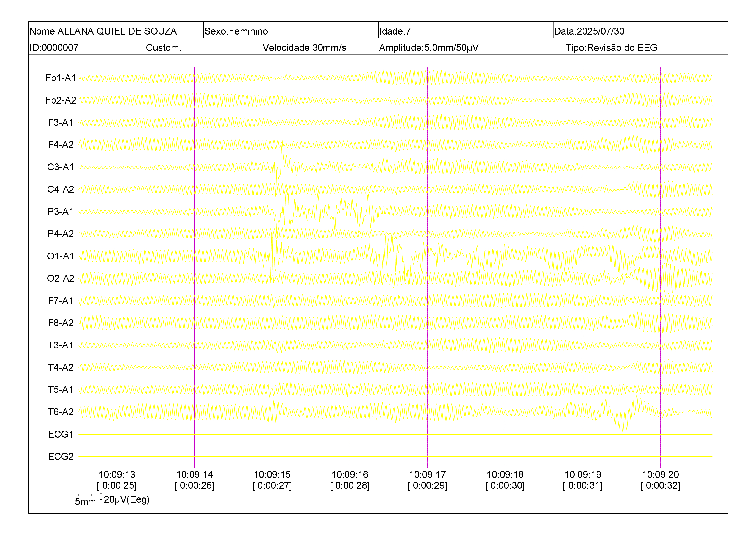756x535 pixels.
Task: Click the 10:09:20 time label
Action: (x=661, y=475)
